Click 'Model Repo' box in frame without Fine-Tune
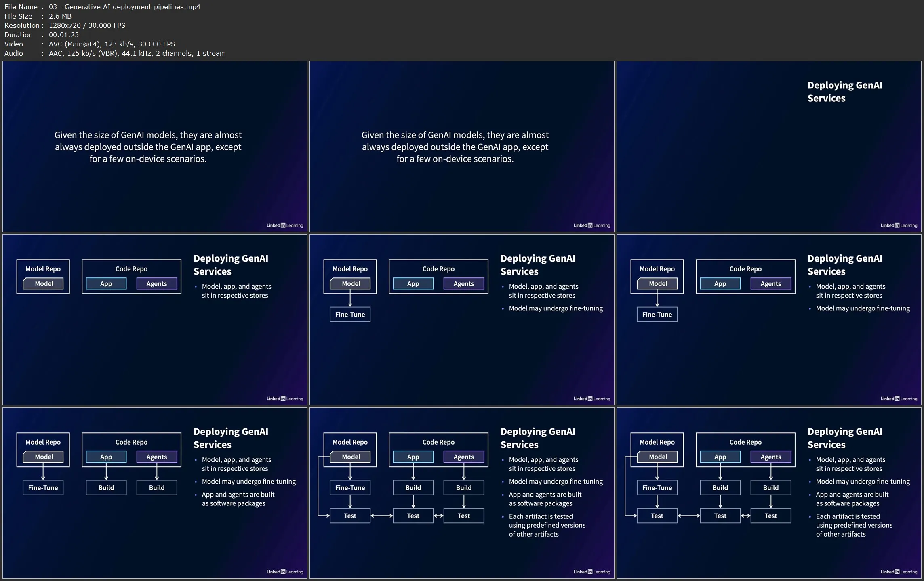The height and width of the screenshot is (581, 924). click(43, 277)
